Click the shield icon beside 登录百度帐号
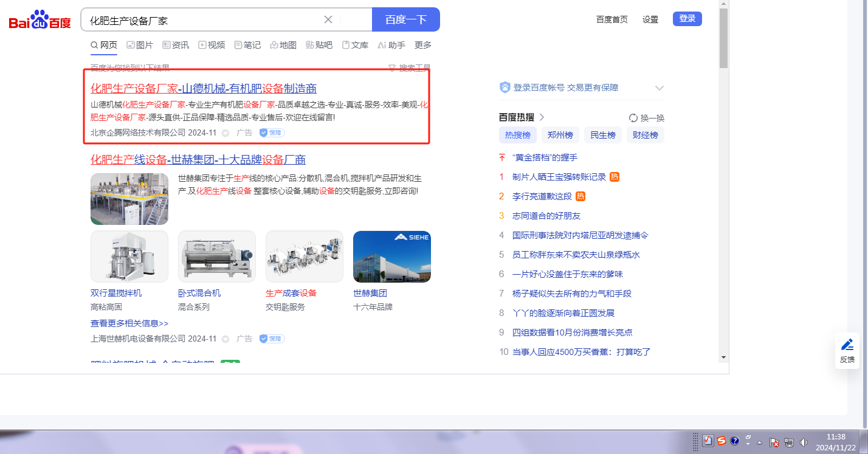Screen dimensions: 868x454 click(505, 88)
